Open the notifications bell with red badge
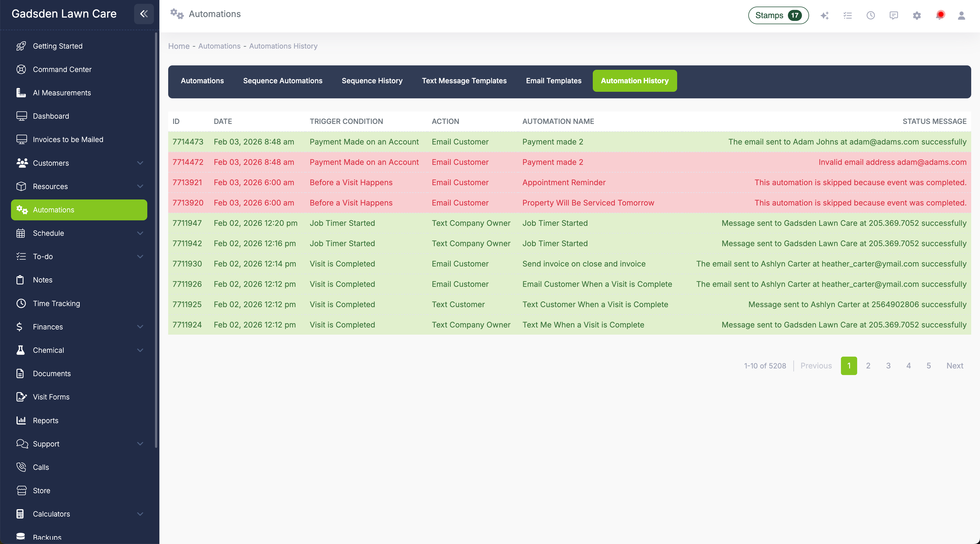This screenshot has height=544, width=980. coord(940,15)
